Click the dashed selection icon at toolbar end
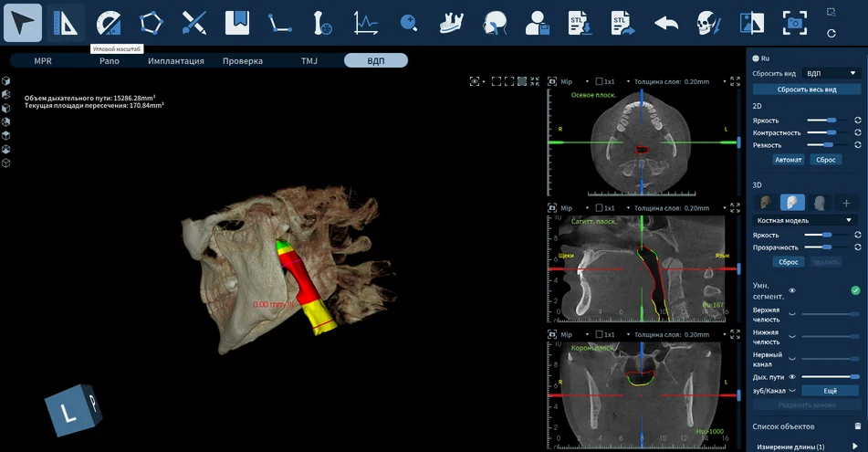 pyautogui.click(x=831, y=12)
